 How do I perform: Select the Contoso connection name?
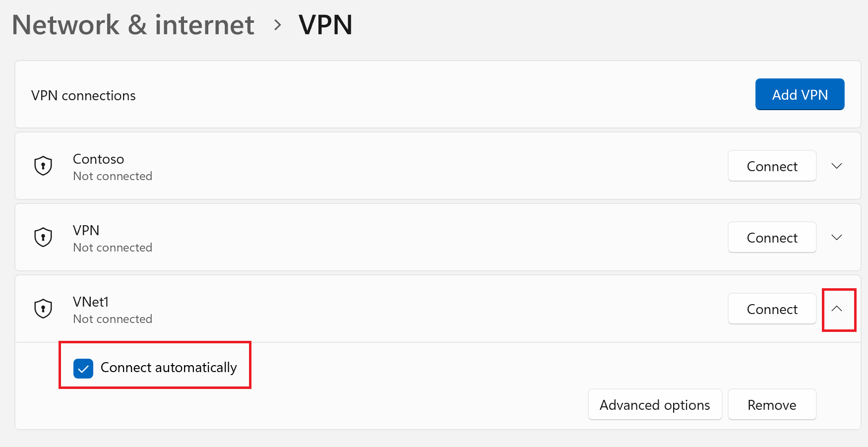point(98,159)
